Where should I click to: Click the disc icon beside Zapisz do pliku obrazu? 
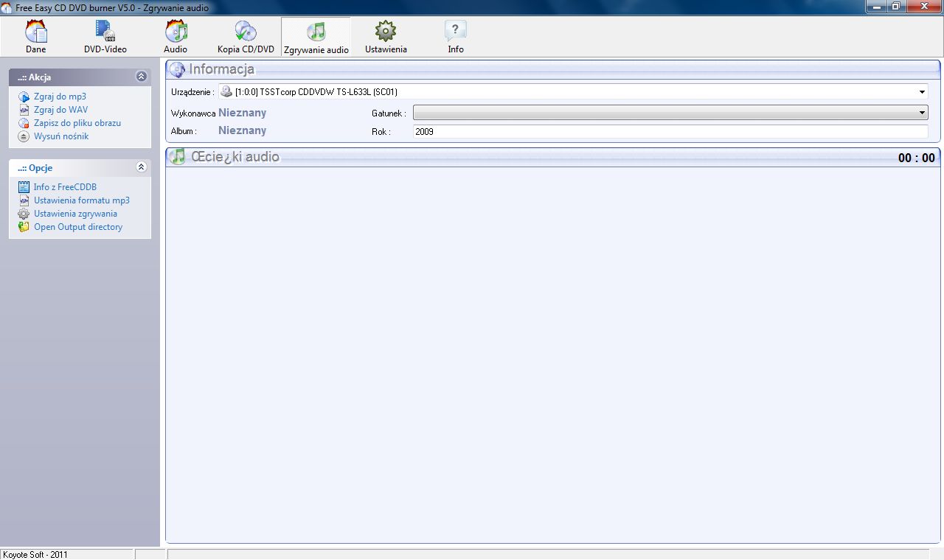coord(24,123)
